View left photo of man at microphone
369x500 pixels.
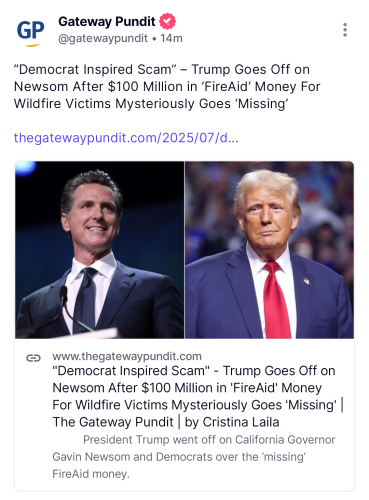[99, 250]
